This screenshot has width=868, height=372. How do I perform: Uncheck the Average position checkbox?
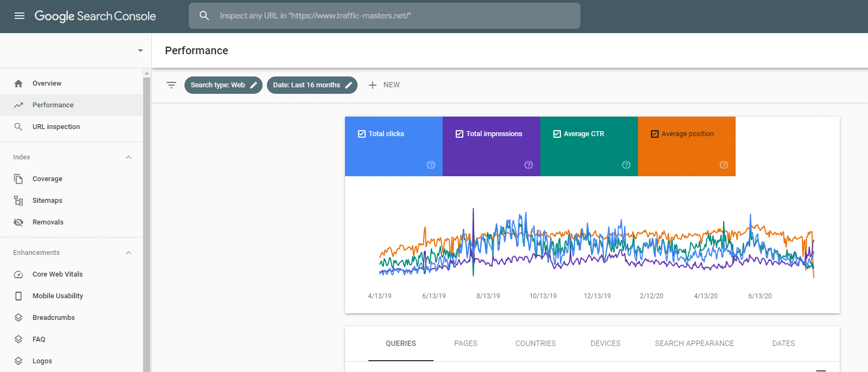[x=655, y=134]
